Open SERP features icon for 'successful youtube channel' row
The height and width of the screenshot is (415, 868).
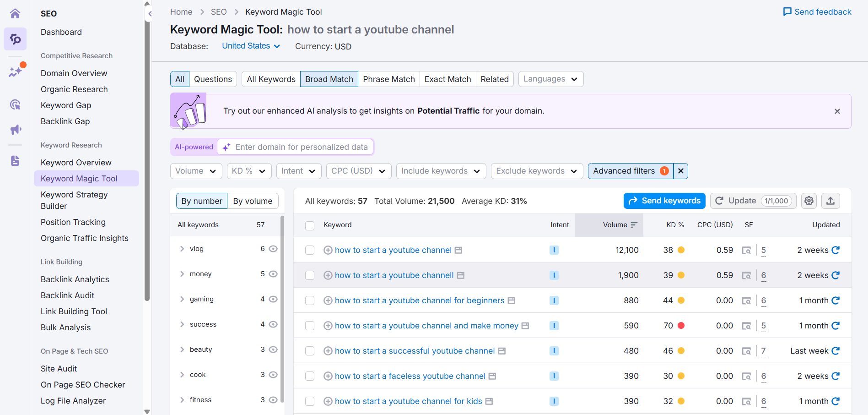coord(746,351)
